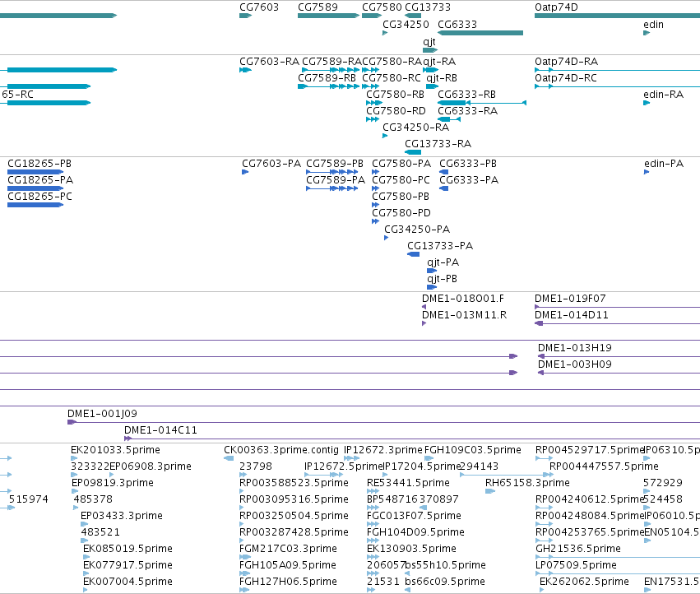
Task: Click the CG6333-PA protein label
Action: tap(469, 180)
